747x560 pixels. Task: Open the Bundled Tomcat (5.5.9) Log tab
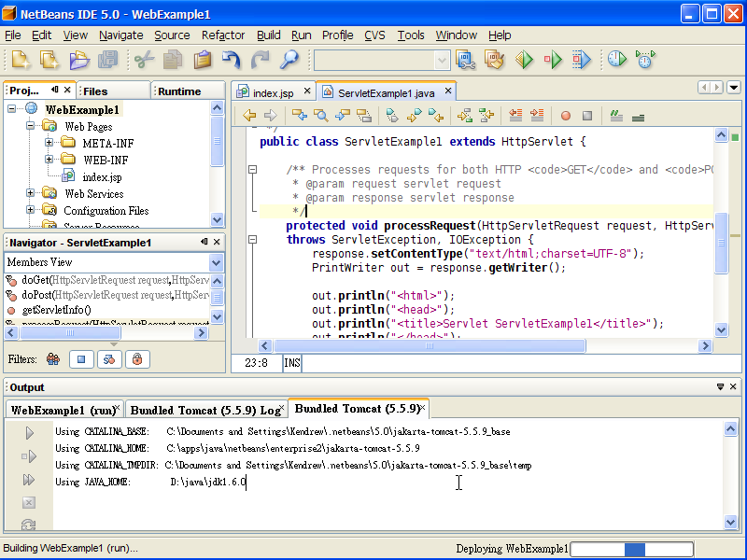coord(205,410)
